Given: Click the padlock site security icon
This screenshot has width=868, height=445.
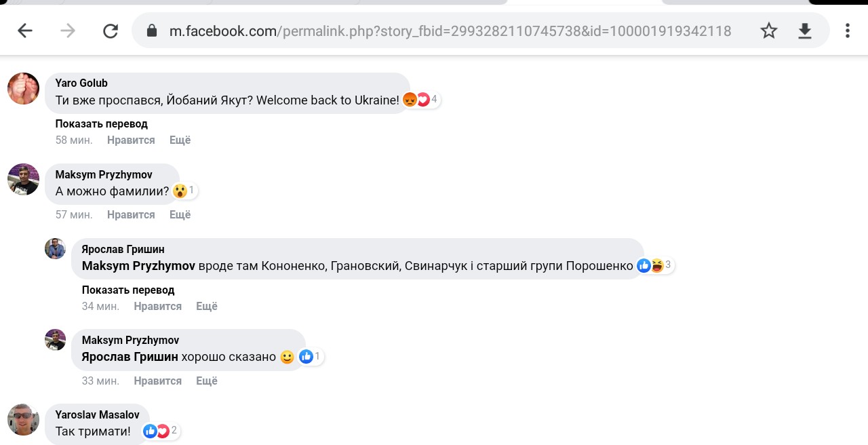Looking at the screenshot, I should pyautogui.click(x=152, y=31).
